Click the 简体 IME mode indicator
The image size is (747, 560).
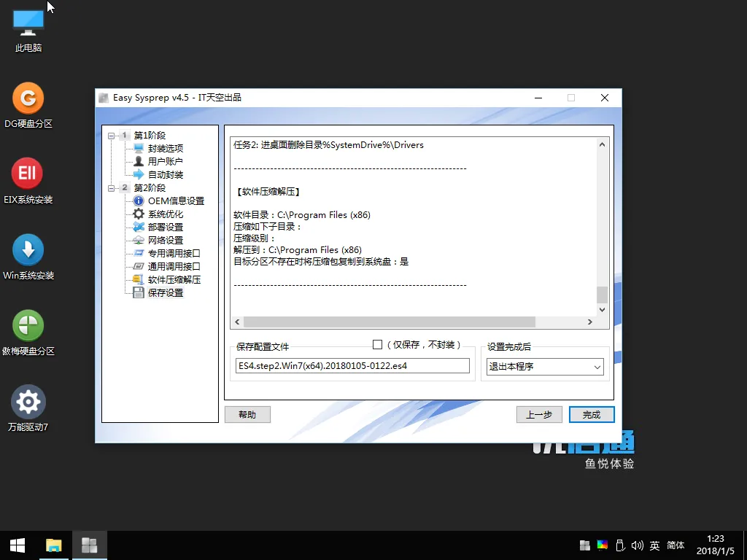click(676, 545)
